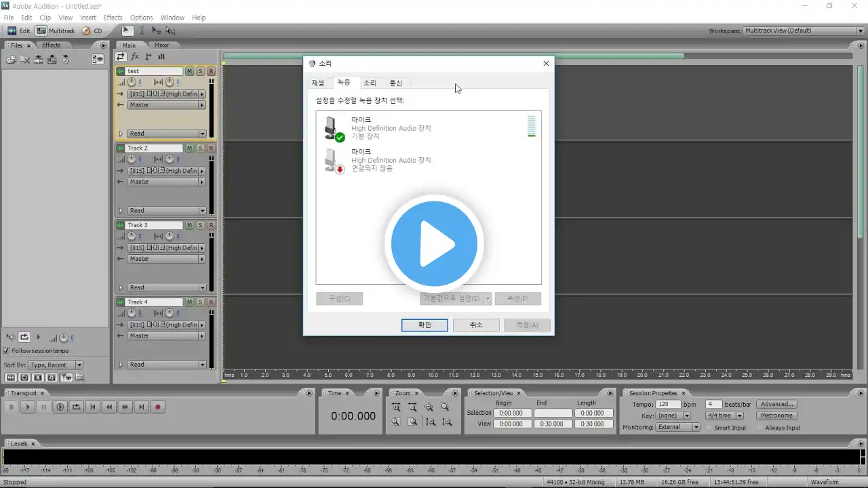This screenshot has height=488, width=868.
Task: Select default 마이크 device (기본 장치)
Action: coord(429,127)
